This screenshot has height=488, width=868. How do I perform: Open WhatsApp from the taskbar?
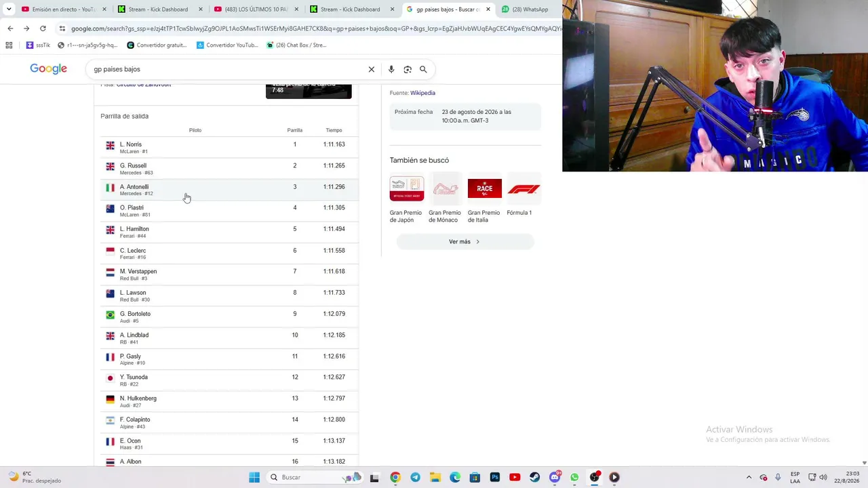(575, 477)
